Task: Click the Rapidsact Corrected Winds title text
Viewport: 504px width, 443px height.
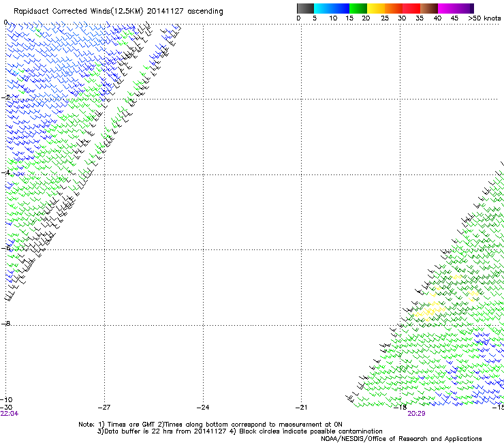Action: click(119, 12)
